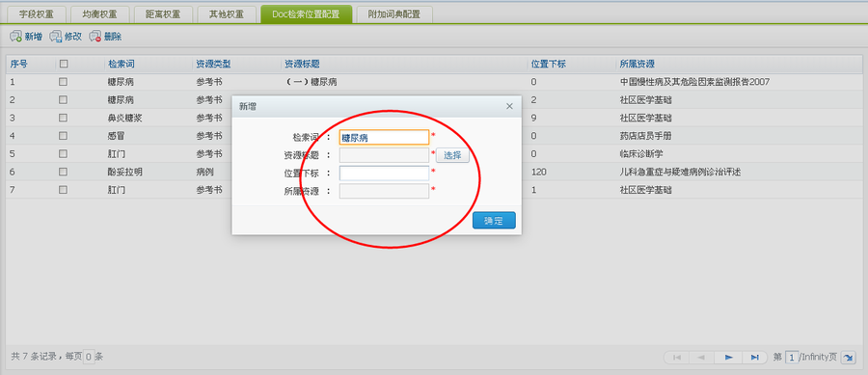Image resolution: width=868 pixels, height=375 pixels.
Task: Click cell 酚妥拉明 in row 6
Action: pos(125,172)
